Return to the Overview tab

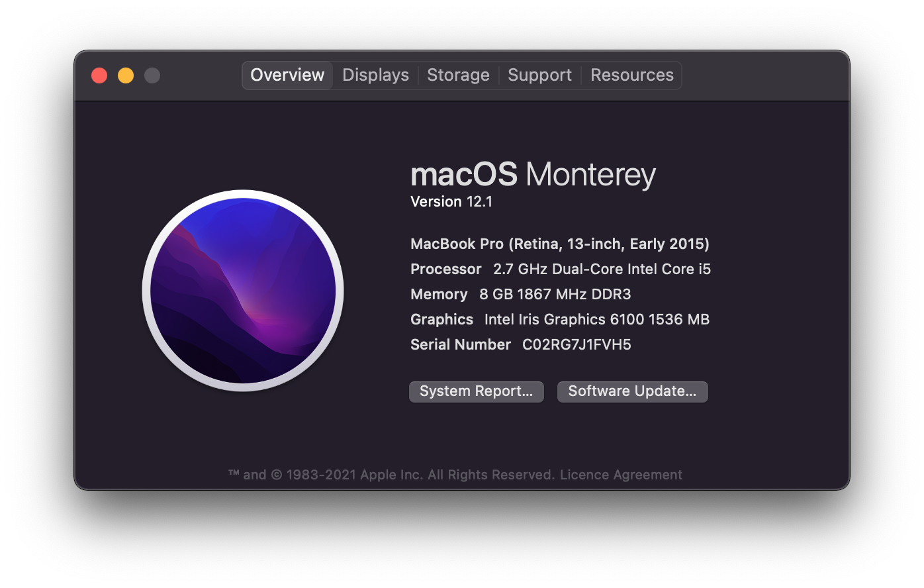(287, 75)
